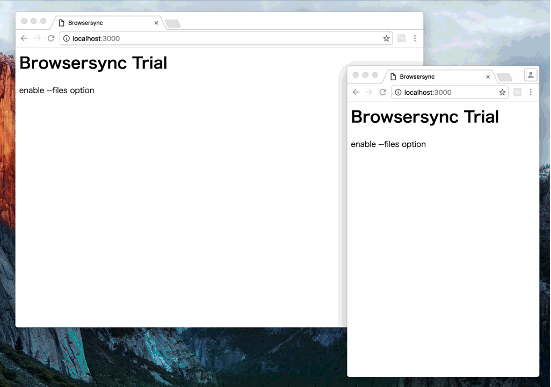Click the Browsersync Trial heading in the large window

coord(93,63)
